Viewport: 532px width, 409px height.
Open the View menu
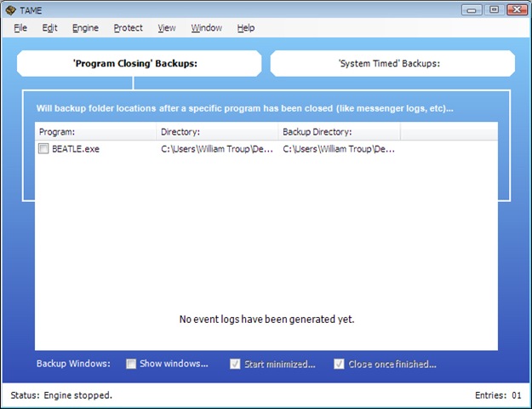pos(167,28)
